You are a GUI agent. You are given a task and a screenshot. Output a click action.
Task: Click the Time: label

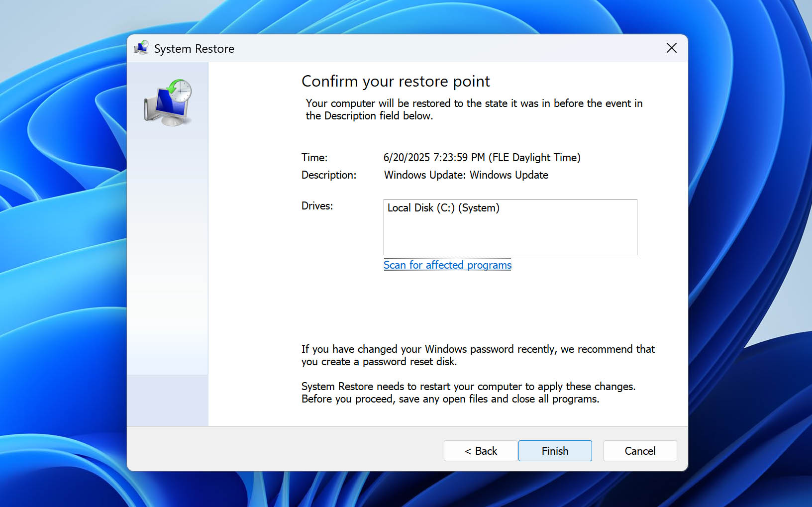(x=314, y=158)
